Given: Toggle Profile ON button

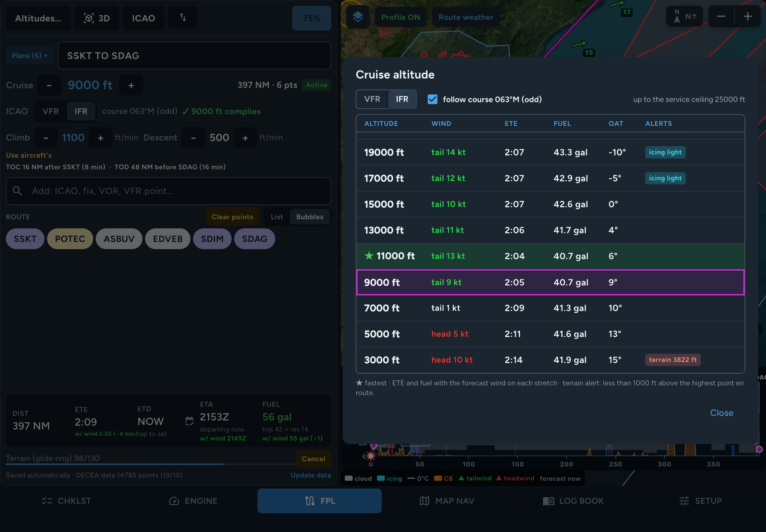Looking at the screenshot, I should (x=401, y=17).
